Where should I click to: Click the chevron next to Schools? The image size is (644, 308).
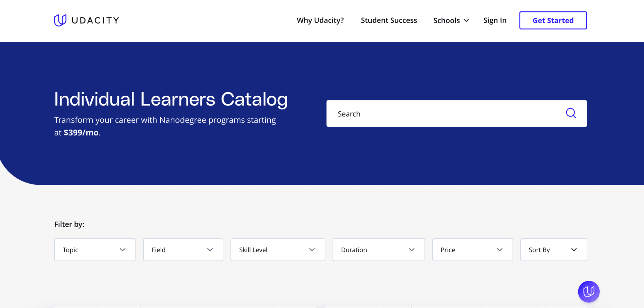(466, 20)
